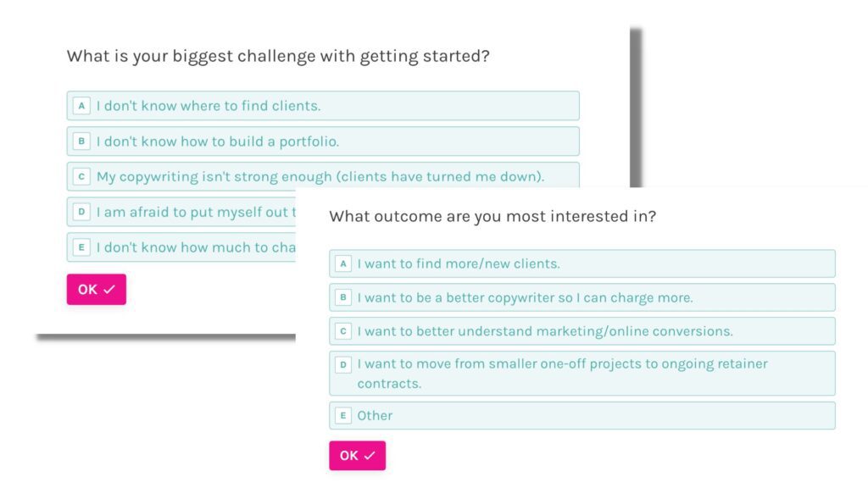The image size is (868, 488).
Task: Click letter B badge beside better copywriter
Action: pos(343,297)
